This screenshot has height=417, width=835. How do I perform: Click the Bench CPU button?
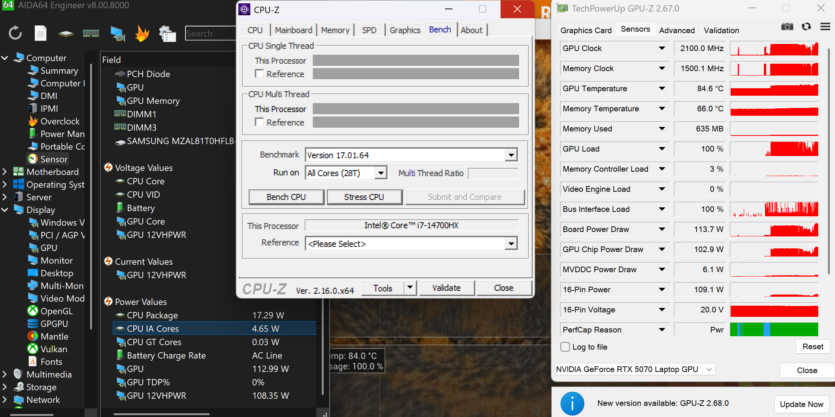point(286,197)
